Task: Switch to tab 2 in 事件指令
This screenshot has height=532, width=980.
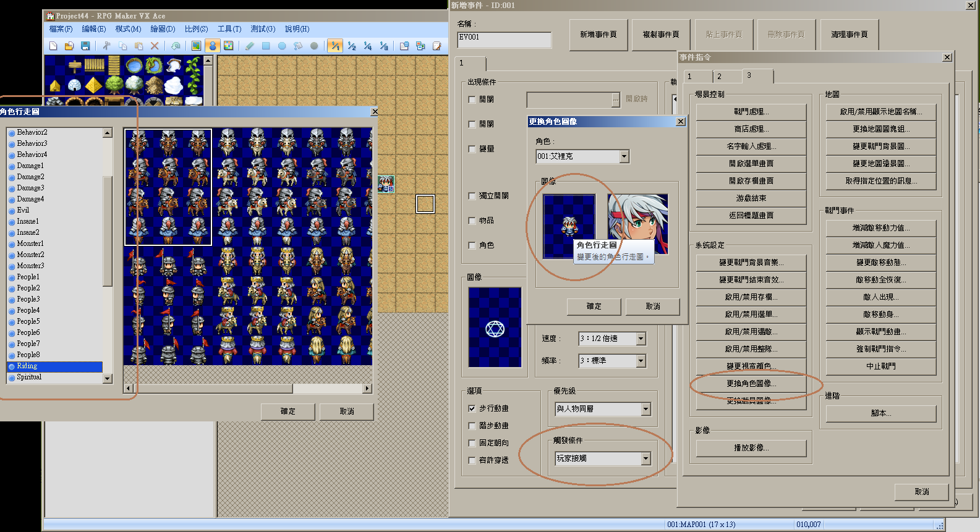Action: 727,77
